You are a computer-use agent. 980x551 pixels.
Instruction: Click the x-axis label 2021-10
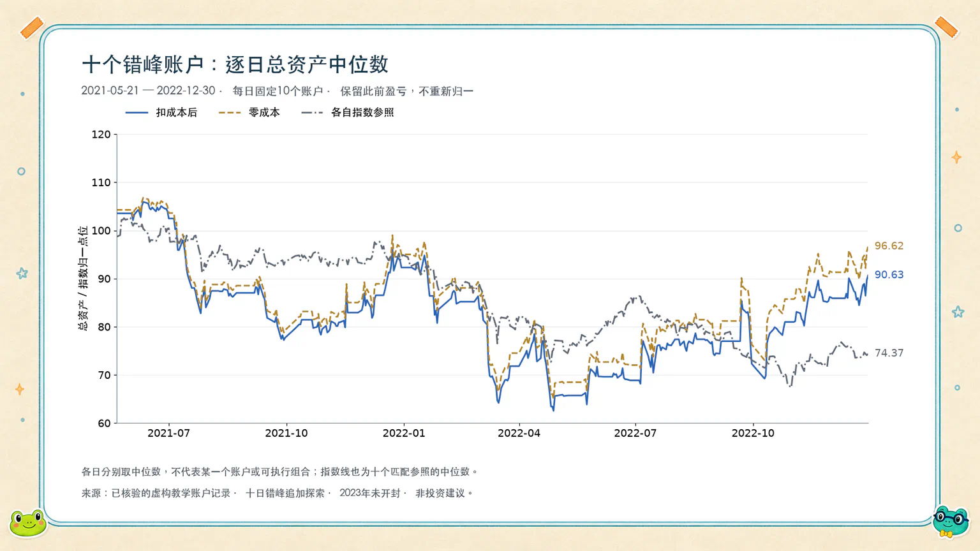click(x=286, y=433)
